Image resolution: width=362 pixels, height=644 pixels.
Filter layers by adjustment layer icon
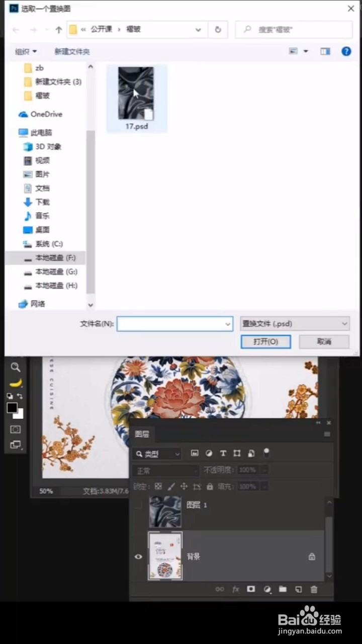click(x=209, y=453)
